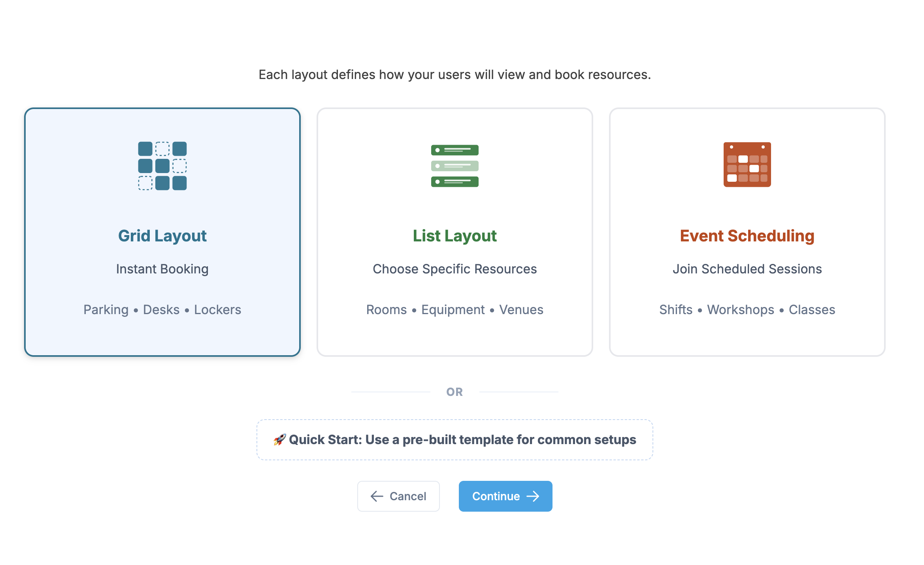Image resolution: width=924 pixels, height=565 pixels.
Task: Click the left arrow beside Cancel
Action: tap(377, 496)
